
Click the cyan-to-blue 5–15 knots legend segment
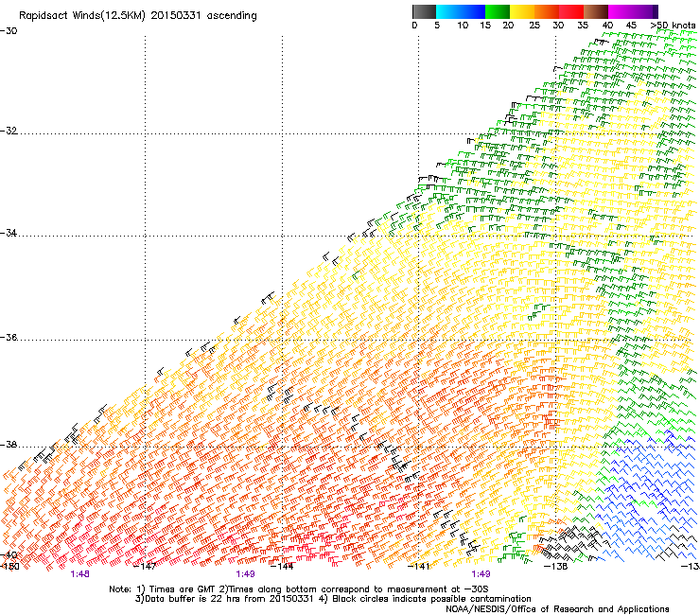click(x=461, y=11)
